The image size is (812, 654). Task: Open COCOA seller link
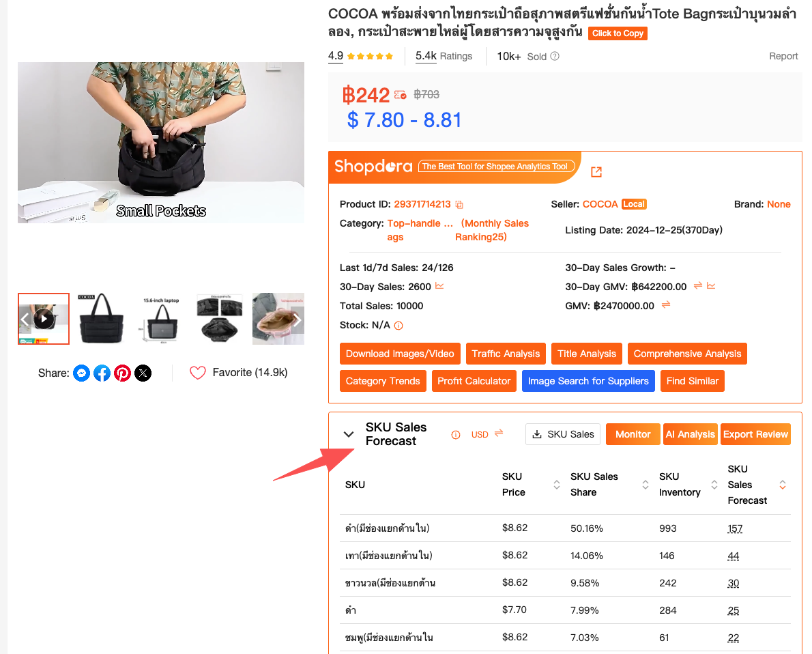coord(600,204)
